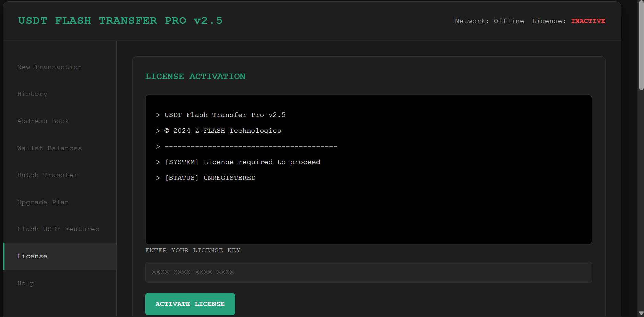Select Batch Transfer in the sidebar
The width and height of the screenshot is (644, 317).
pos(47,175)
